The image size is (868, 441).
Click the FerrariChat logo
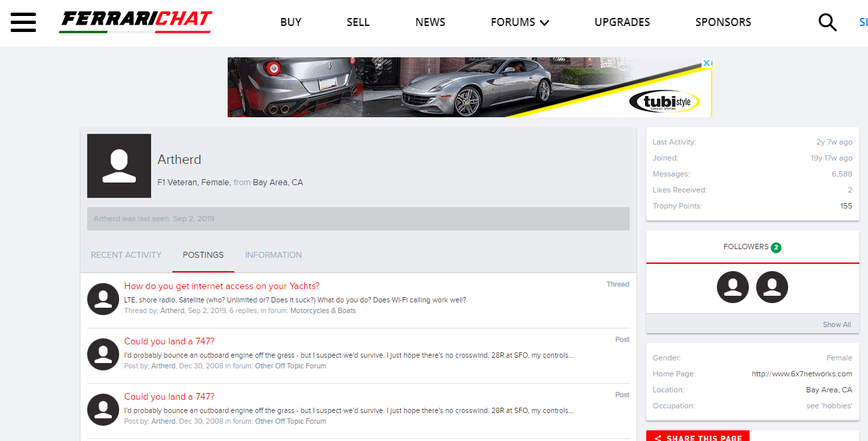[136, 22]
